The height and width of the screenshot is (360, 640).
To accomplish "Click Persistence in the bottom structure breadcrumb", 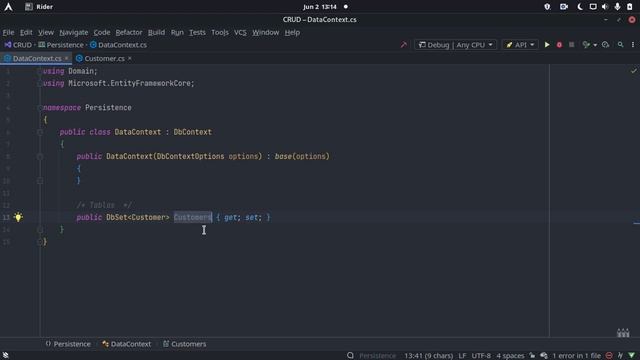I will [x=68, y=344].
